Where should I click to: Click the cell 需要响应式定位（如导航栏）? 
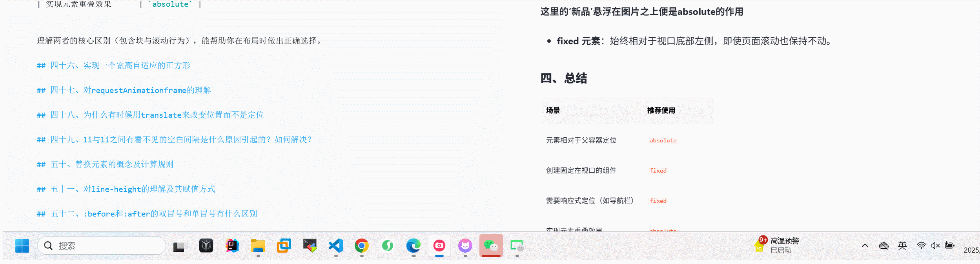[590, 201]
